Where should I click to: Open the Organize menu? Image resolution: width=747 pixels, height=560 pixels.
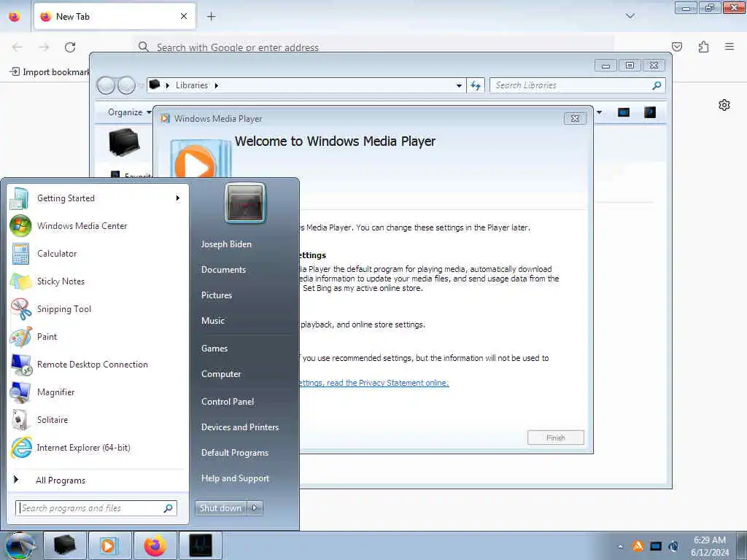coord(128,112)
